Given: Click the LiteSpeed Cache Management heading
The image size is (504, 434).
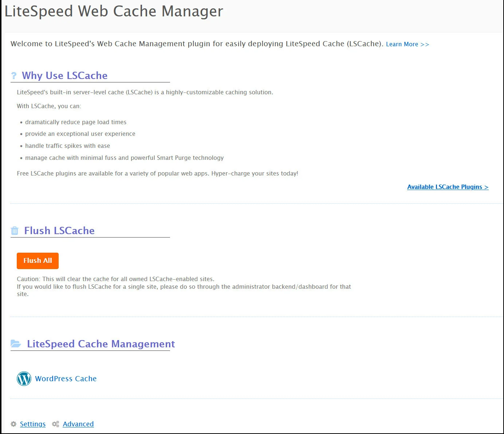Looking at the screenshot, I should click(101, 344).
